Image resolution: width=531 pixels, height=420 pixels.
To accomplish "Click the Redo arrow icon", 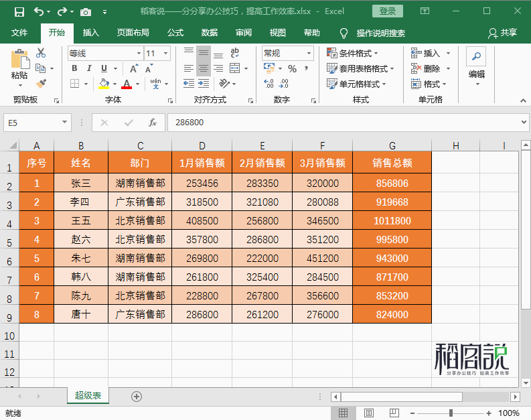I will pyautogui.click(x=62, y=12).
